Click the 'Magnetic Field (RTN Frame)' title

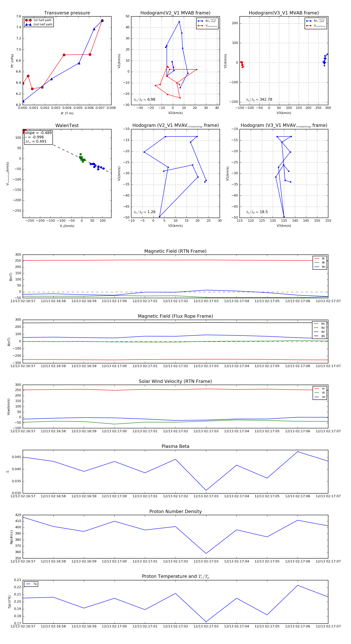pos(175,251)
